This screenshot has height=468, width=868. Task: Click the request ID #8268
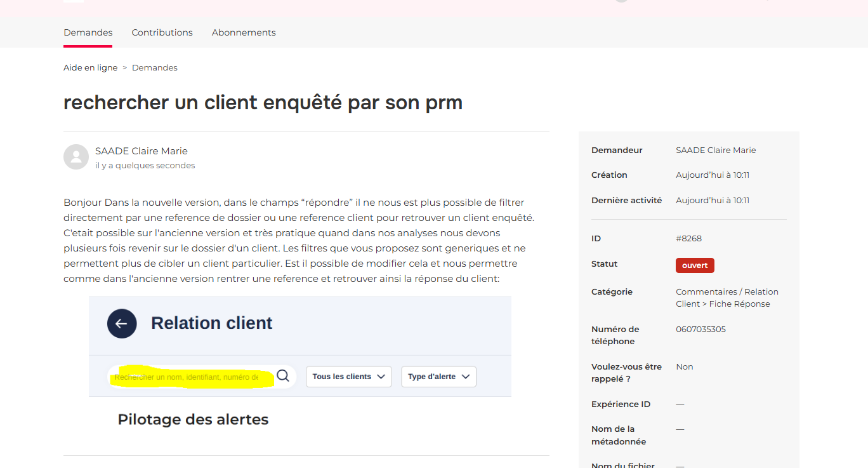pyautogui.click(x=688, y=239)
